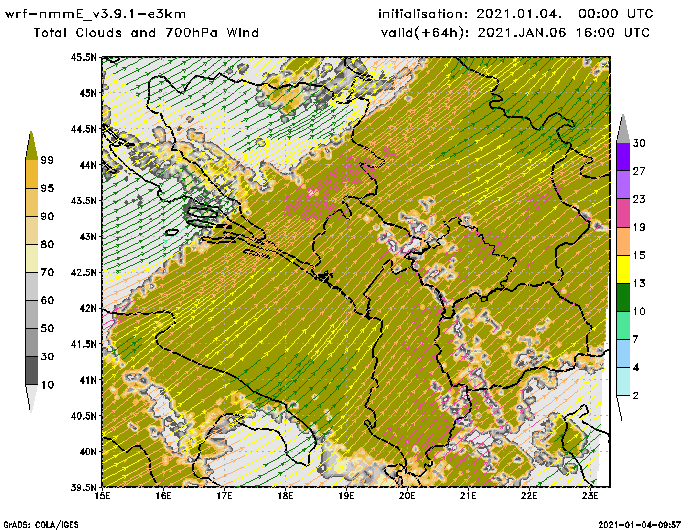Select the 90–95 cloud cover legend swatch

point(31,202)
